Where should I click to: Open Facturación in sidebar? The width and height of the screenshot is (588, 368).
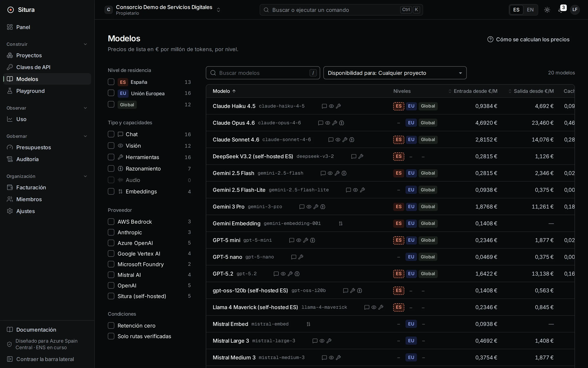pos(47,187)
